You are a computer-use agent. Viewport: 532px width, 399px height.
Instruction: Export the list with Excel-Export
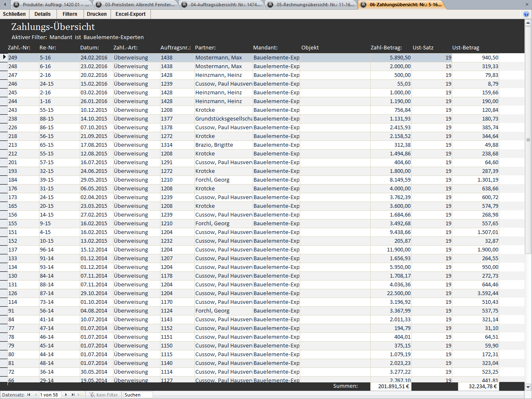point(131,14)
